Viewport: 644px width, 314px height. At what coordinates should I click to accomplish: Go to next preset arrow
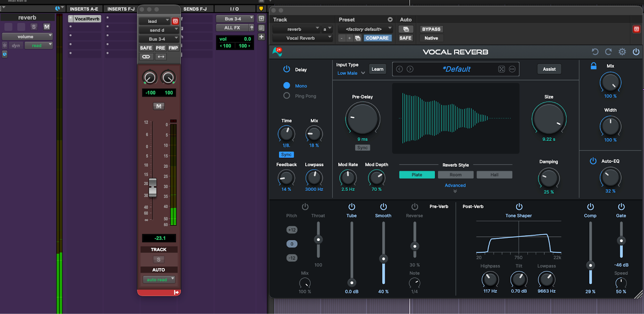410,69
